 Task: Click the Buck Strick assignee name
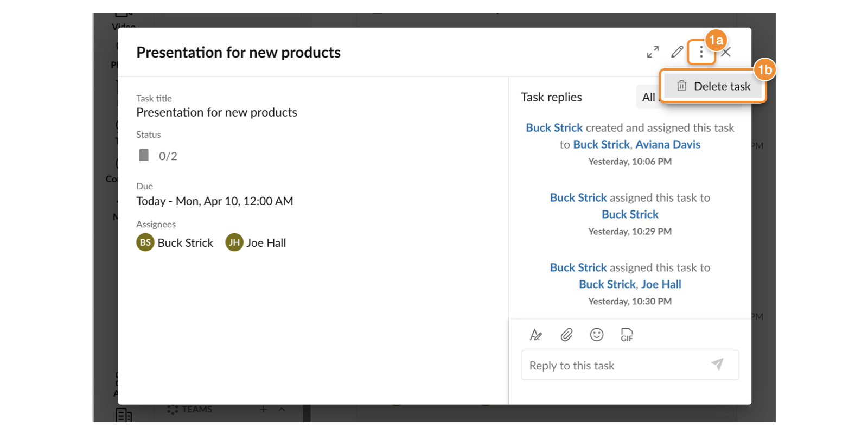(x=186, y=243)
